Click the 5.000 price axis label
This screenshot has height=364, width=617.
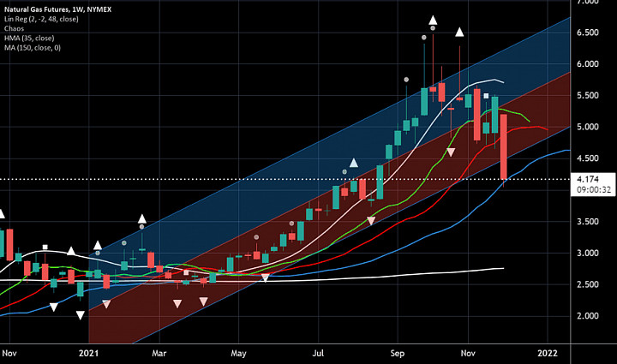click(x=588, y=127)
